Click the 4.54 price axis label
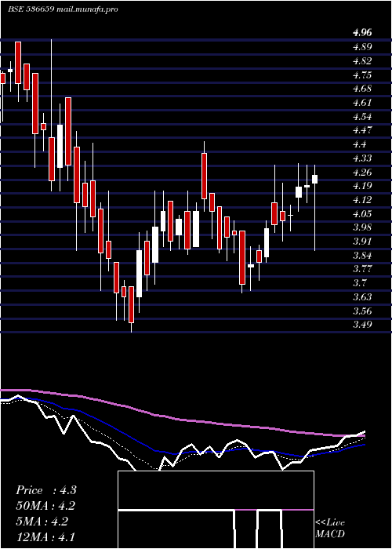This screenshot has height=549, width=392. point(362,117)
